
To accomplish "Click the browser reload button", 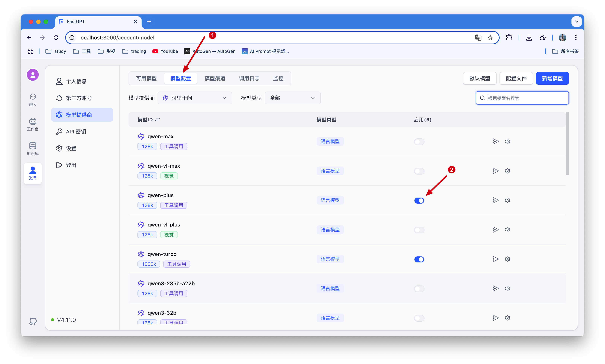I will [x=56, y=38].
